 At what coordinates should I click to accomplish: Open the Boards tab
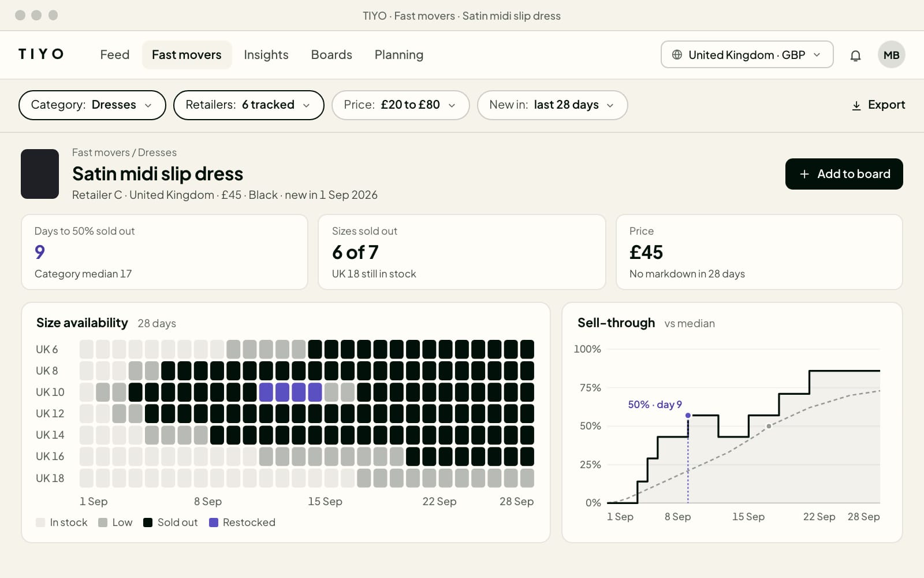click(331, 55)
